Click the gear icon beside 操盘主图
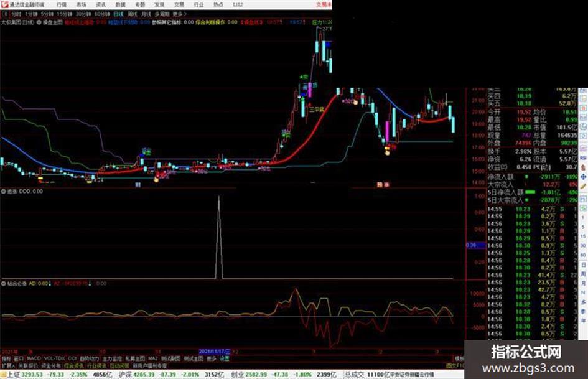 (39, 22)
